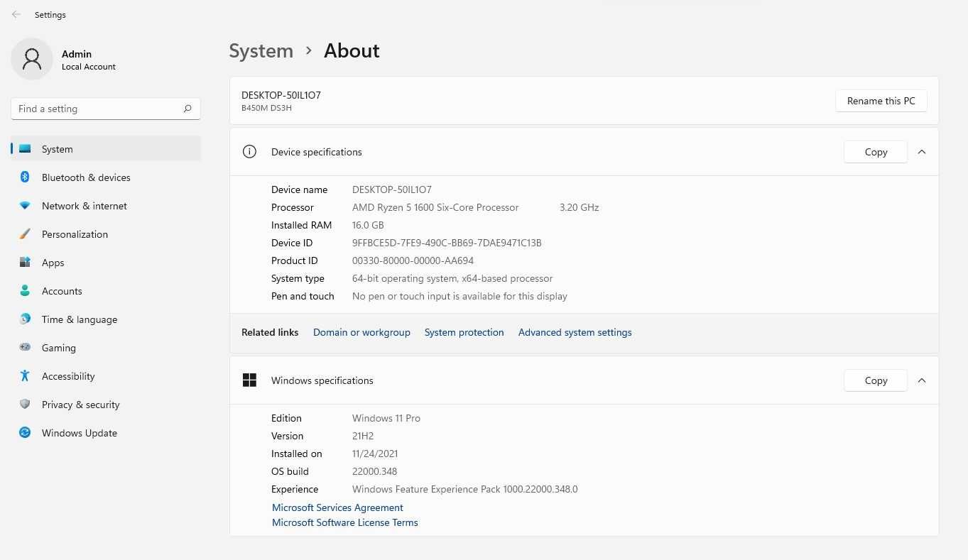Click the 21H2 version value

pos(363,436)
